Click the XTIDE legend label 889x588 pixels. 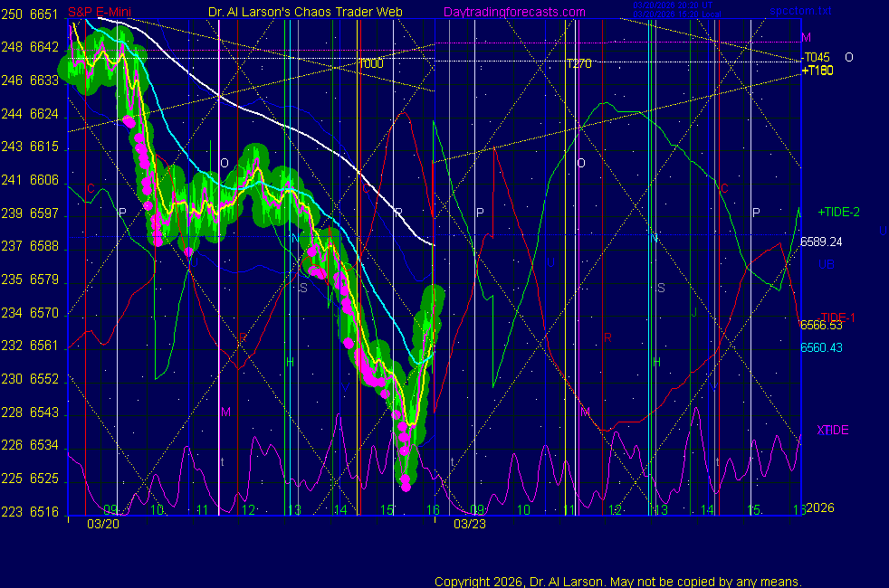click(832, 430)
